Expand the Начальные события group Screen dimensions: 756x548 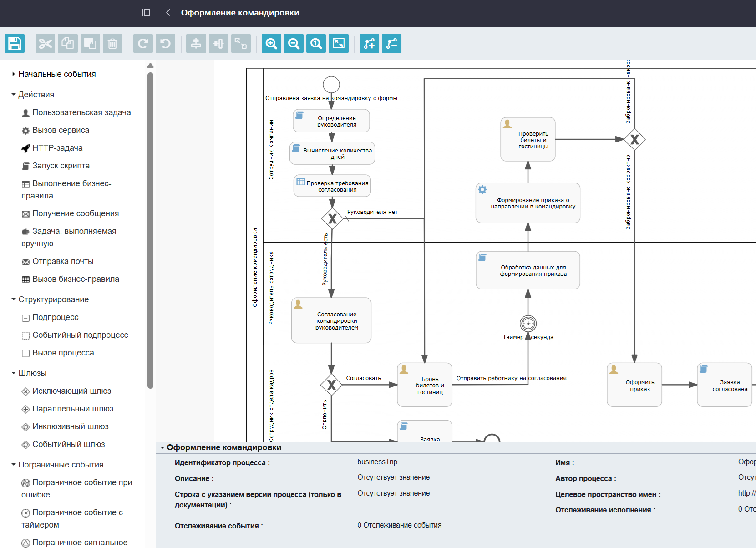click(54, 74)
